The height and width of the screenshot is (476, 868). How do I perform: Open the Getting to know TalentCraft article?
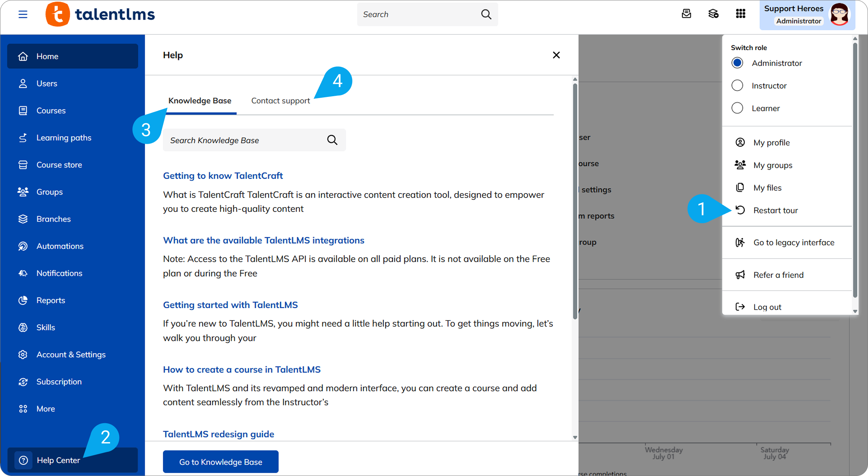223,176
